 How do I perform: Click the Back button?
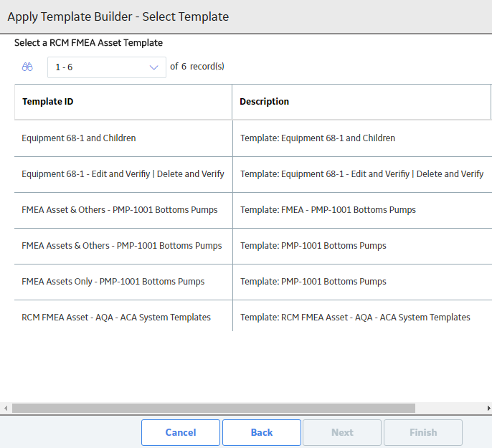click(262, 433)
